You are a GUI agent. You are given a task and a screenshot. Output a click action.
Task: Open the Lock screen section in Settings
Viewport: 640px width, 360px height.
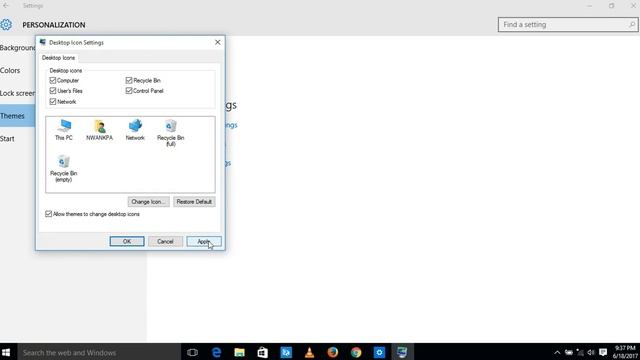pyautogui.click(x=18, y=93)
